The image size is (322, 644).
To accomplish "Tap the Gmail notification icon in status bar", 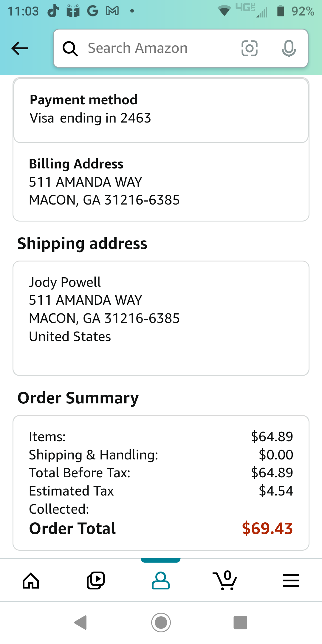I will 112,11.
